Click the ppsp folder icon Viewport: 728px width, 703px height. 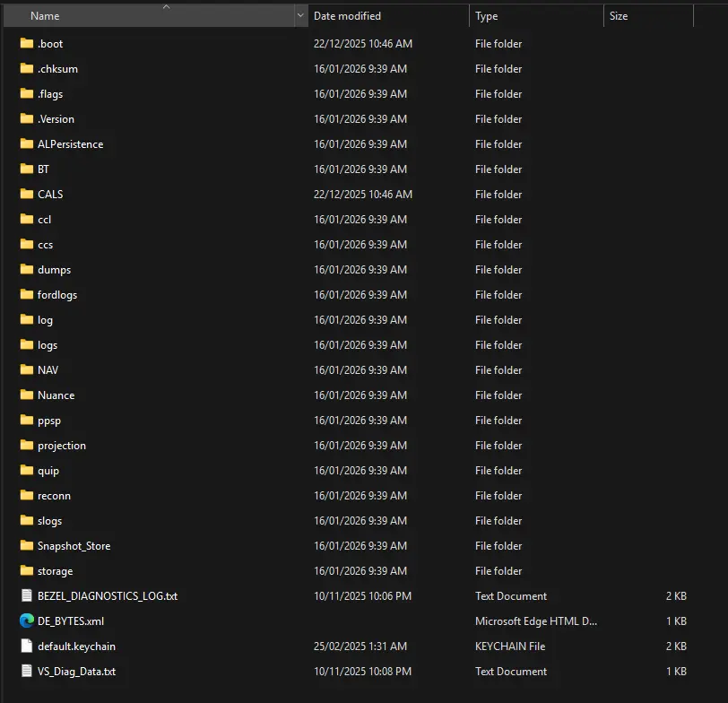[27, 420]
